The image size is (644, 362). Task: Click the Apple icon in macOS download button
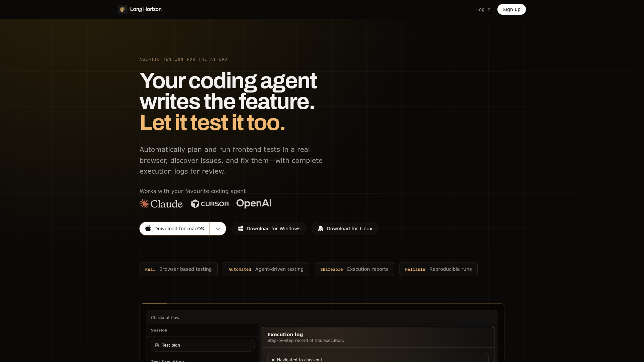tap(148, 229)
